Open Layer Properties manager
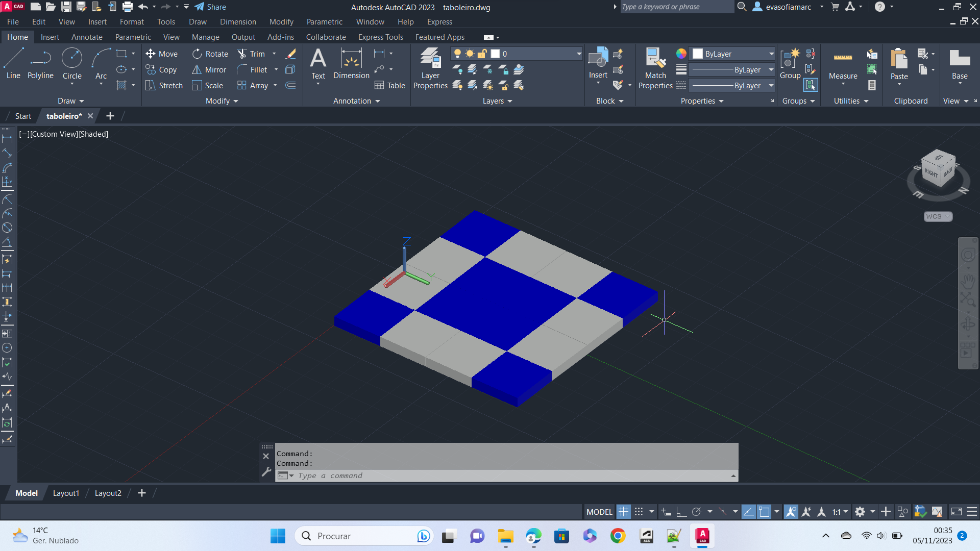Viewport: 980px width, 551px height. pyautogui.click(x=430, y=68)
